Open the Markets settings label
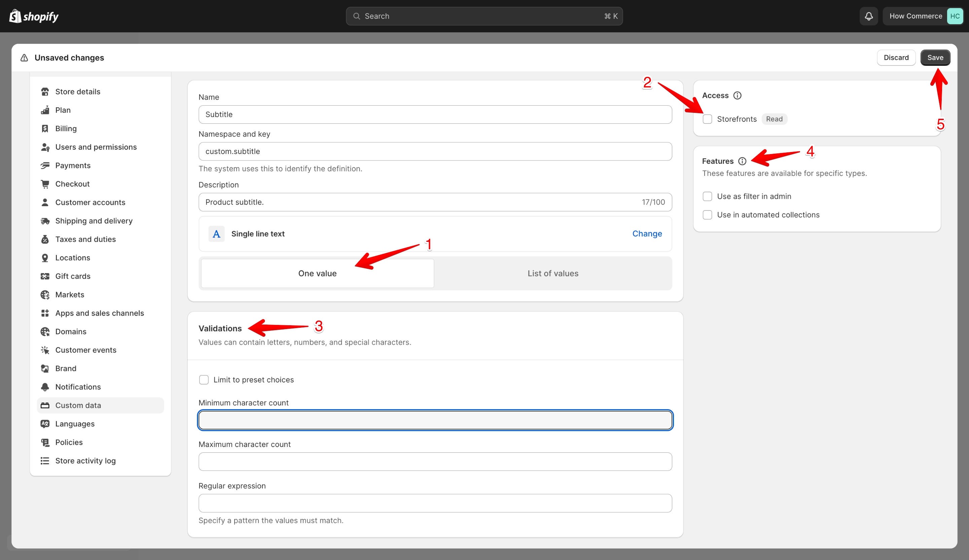 (70, 294)
